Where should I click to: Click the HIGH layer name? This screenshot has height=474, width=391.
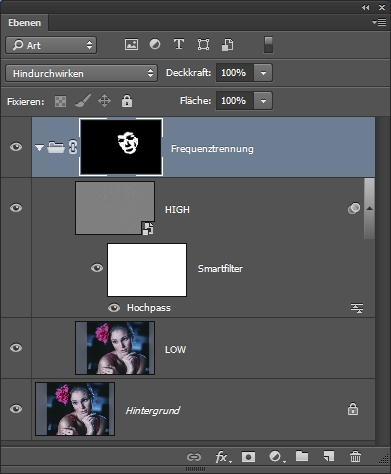(x=177, y=210)
